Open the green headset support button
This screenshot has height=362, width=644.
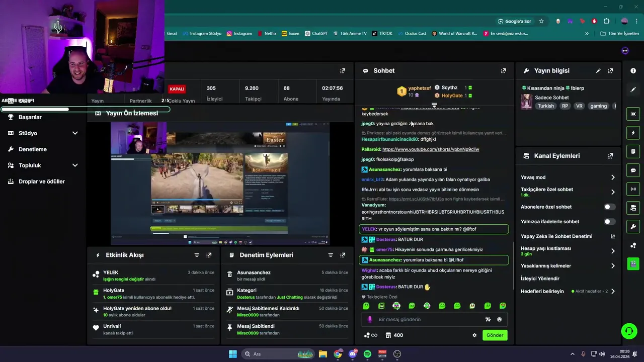pyautogui.click(x=629, y=331)
